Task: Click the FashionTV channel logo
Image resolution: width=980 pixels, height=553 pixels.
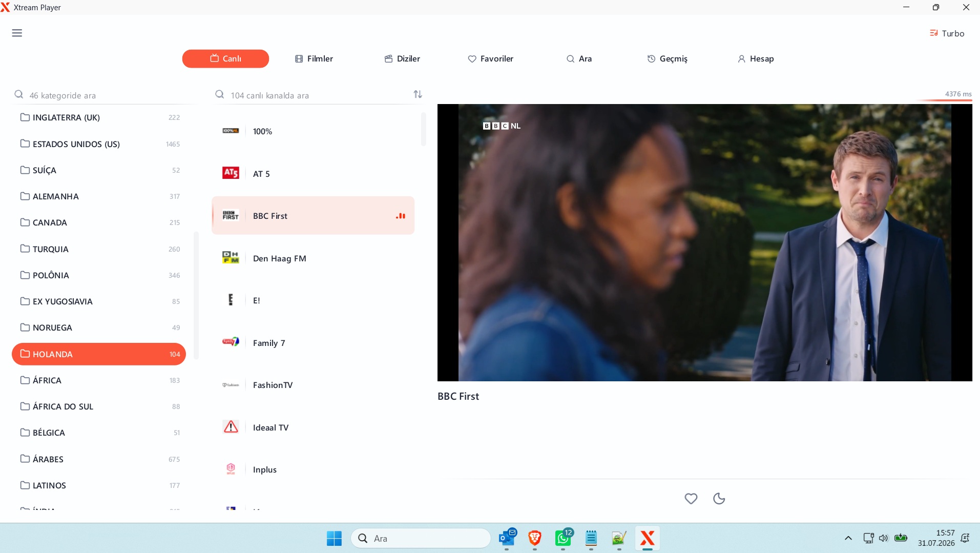Action: 231,385
